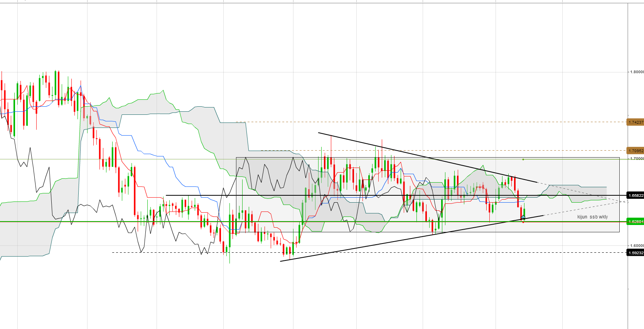644x329 pixels.
Task: Click the green horizontal line at 1.62804
Action: coord(314,222)
